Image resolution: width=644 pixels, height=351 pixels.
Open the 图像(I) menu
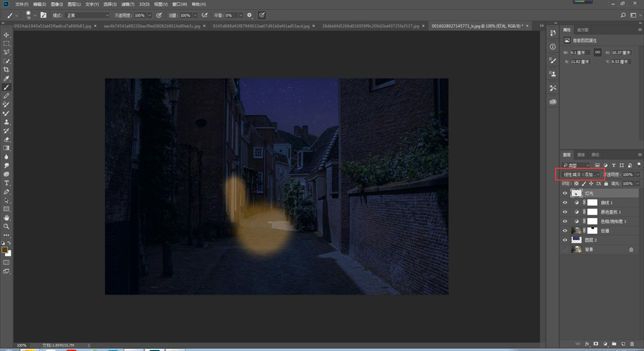click(x=57, y=4)
